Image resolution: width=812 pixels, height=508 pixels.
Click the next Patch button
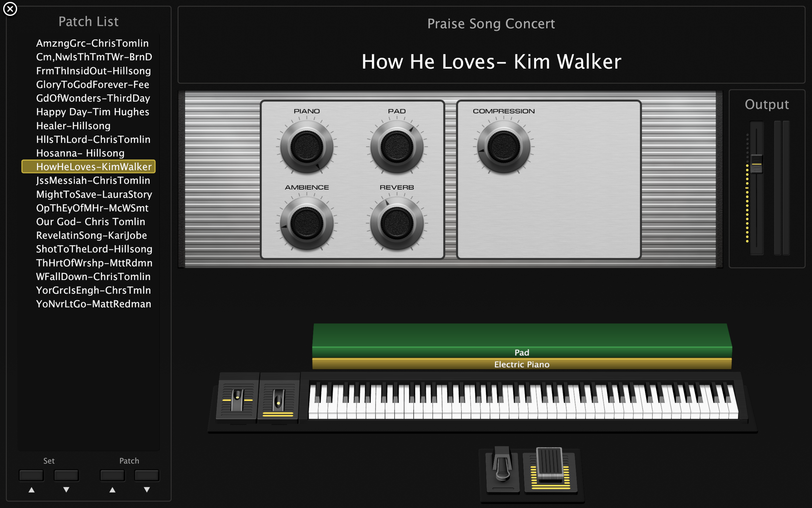pyautogui.click(x=147, y=475)
